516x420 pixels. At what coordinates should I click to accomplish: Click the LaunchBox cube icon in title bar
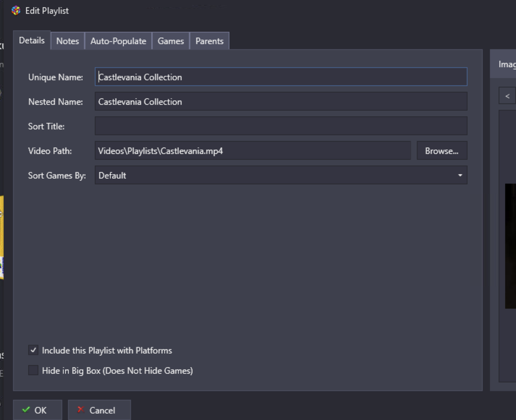pyautogui.click(x=16, y=10)
